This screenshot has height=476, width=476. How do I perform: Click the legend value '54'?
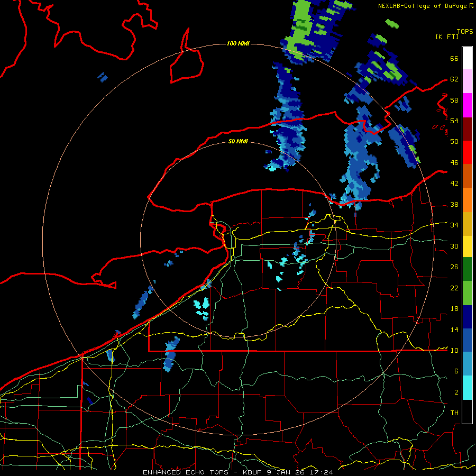point(454,121)
